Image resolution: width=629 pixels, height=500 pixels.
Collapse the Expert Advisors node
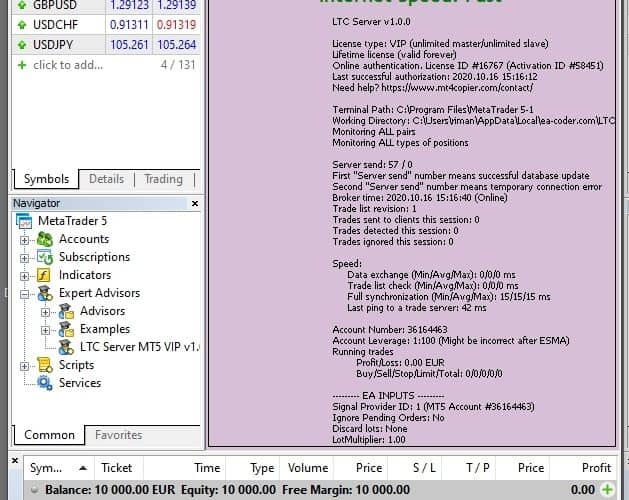pos(24,294)
